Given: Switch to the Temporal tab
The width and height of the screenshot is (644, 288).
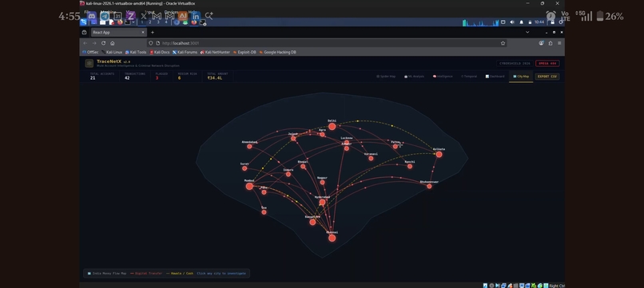Looking at the screenshot, I should tap(469, 77).
